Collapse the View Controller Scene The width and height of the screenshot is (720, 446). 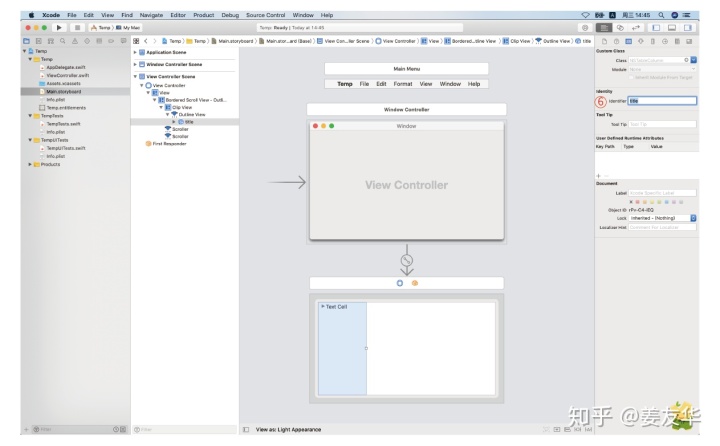135,76
